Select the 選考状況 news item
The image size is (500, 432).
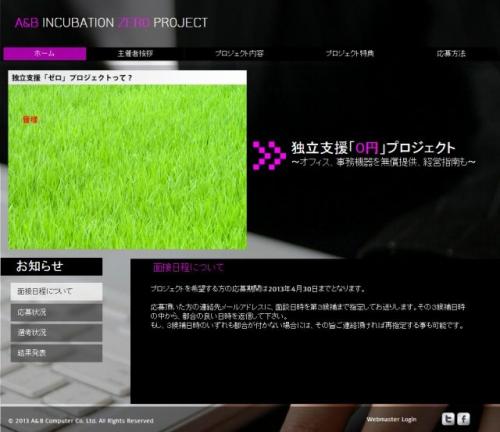56,333
